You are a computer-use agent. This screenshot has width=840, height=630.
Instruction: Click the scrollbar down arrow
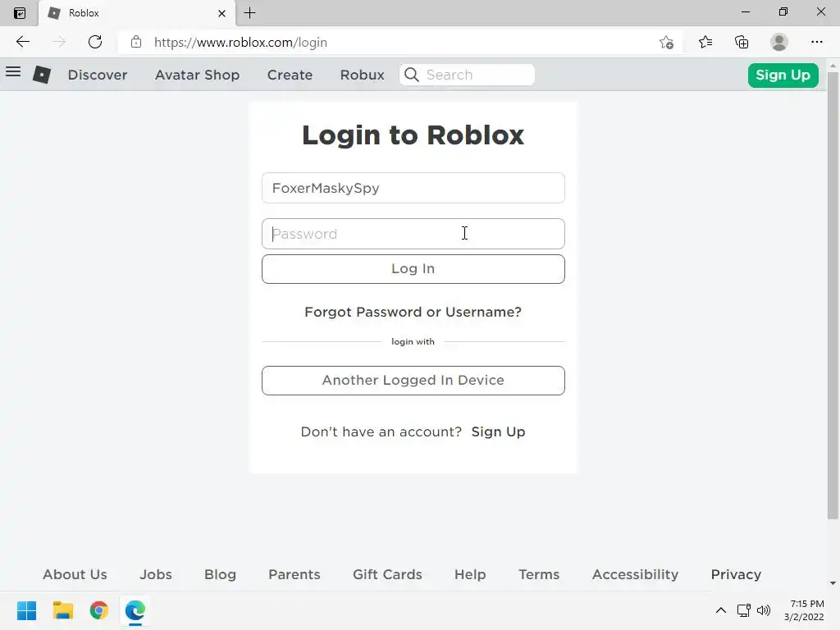click(x=833, y=583)
